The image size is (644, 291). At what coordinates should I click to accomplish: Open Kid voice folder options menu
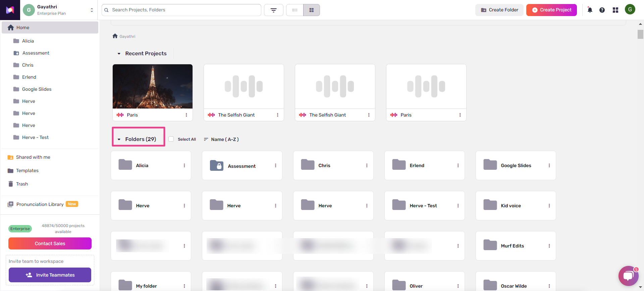pyautogui.click(x=549, y=206)
